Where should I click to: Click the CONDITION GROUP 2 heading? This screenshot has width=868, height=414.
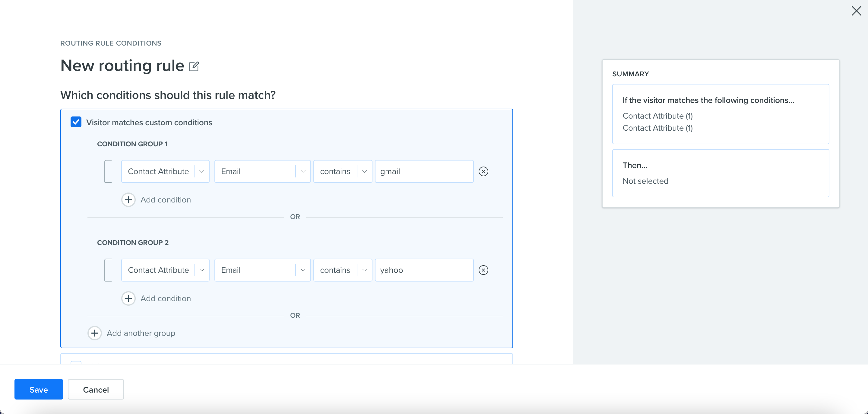click(x=133, y=243)
